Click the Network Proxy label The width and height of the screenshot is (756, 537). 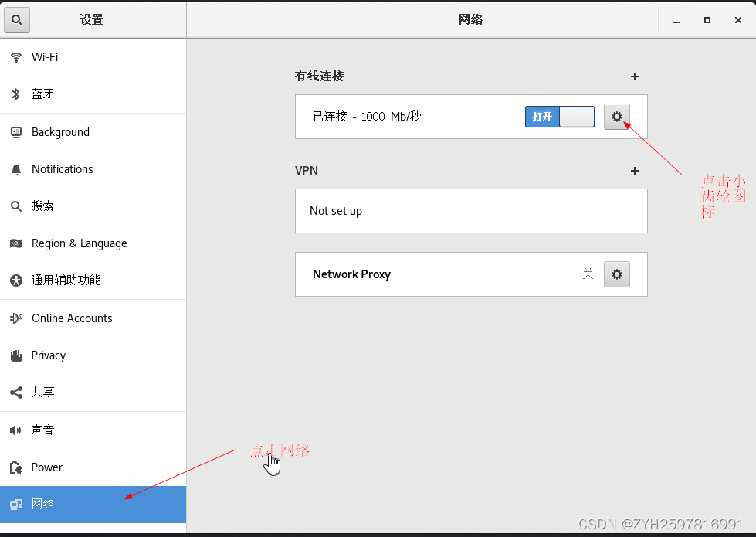[351, 274]
